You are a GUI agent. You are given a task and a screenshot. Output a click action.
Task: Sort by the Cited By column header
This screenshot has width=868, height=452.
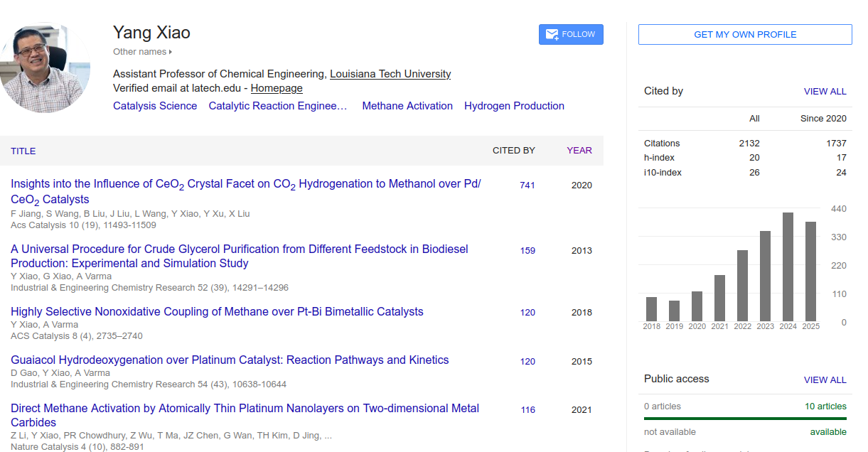point(513,151)
